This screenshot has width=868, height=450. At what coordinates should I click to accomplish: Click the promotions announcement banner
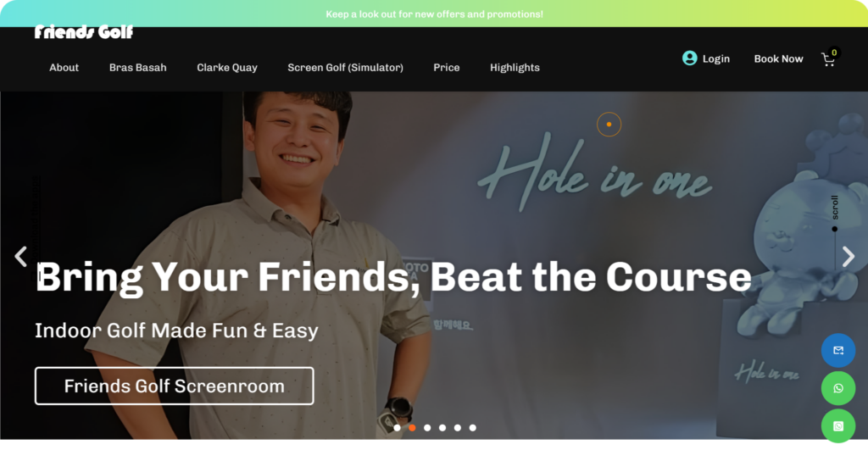pos(434,14)
